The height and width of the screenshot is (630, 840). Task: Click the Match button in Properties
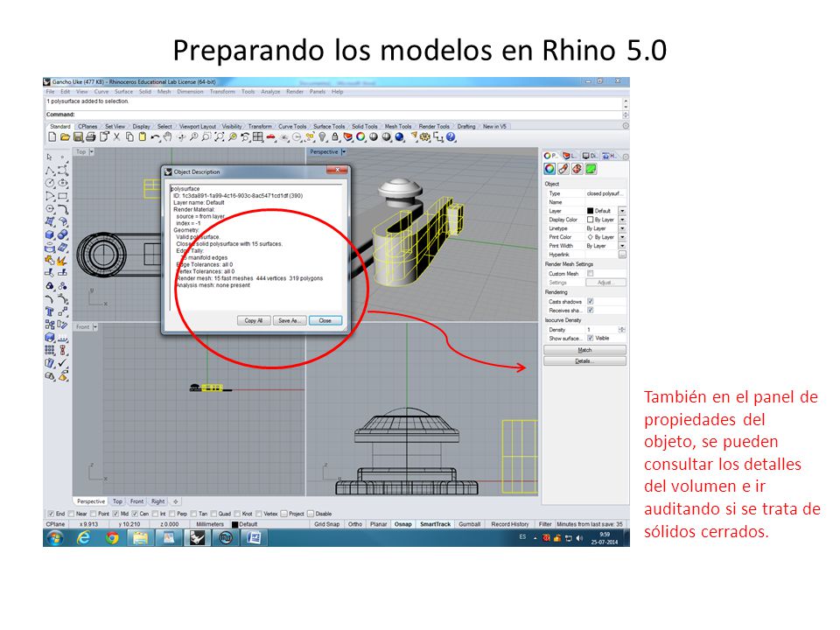(x=584, y=350)
